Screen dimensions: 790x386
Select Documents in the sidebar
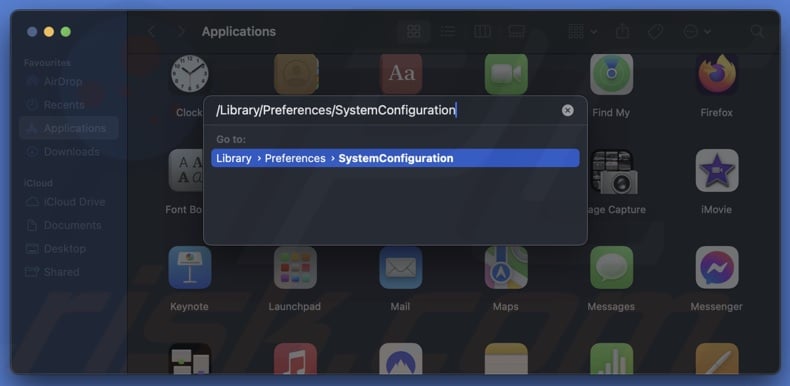pos(69,225)
